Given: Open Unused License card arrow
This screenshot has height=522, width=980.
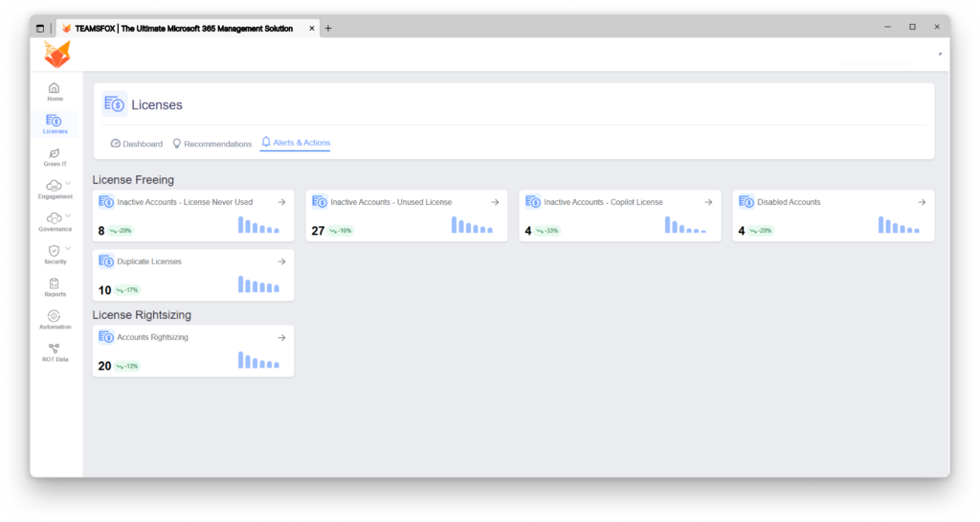Looking at the screenshot, I should (495, 202).
